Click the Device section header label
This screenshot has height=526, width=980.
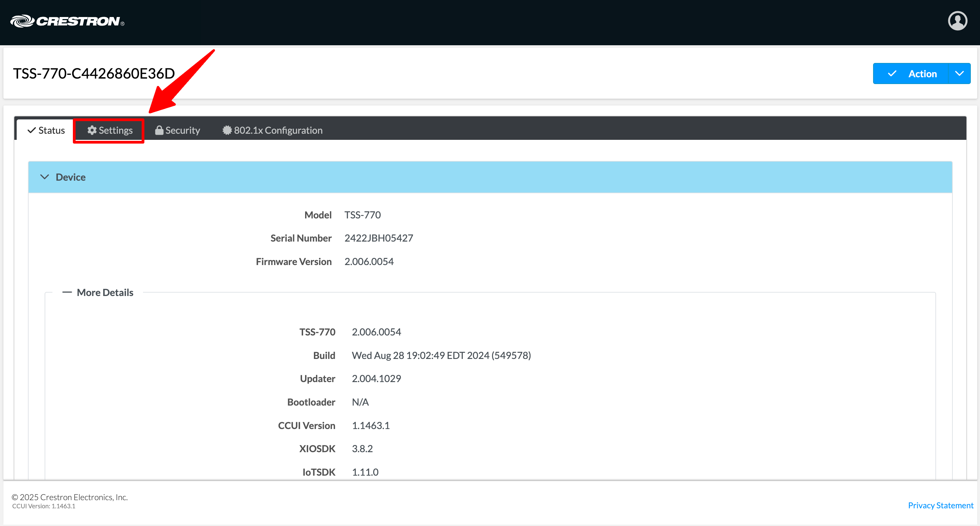(71, 177)
